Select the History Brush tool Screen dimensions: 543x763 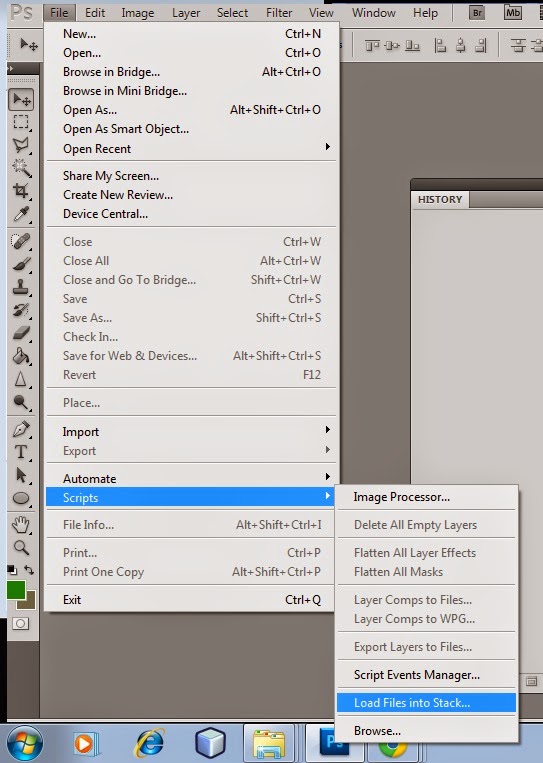[21, 309]
